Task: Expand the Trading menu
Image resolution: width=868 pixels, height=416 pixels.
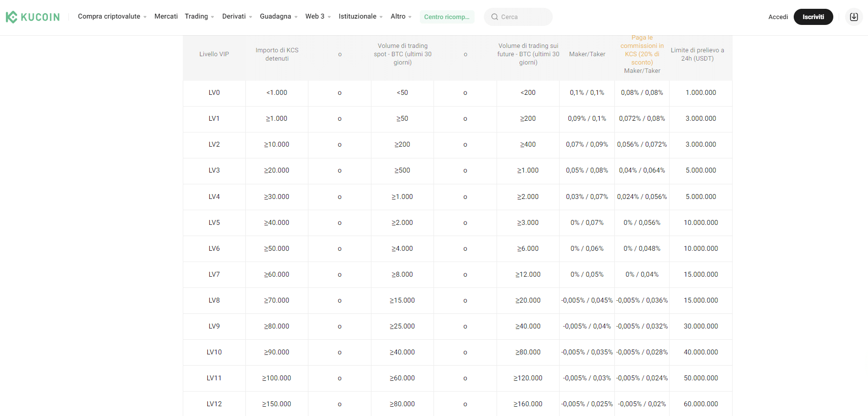Action: click(x=199, y=17)
